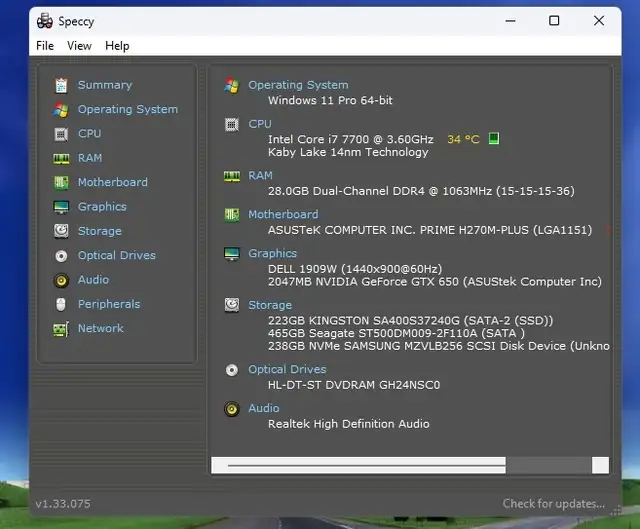640x529 pixels.
Task: Click Check for updates link
Action: 553,504
